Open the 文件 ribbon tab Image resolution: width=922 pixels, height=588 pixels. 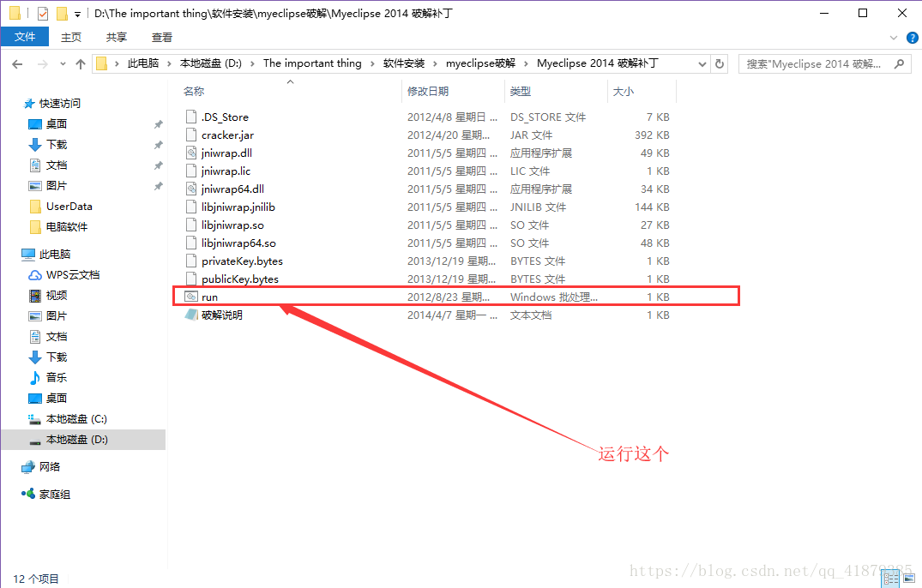point(25,37)
